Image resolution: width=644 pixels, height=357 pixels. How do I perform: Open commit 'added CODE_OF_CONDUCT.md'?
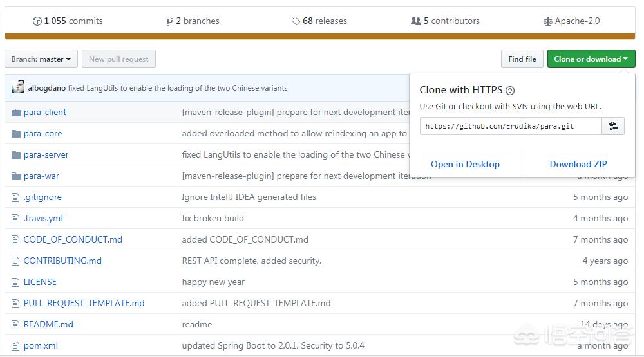[x=245, y=240]
